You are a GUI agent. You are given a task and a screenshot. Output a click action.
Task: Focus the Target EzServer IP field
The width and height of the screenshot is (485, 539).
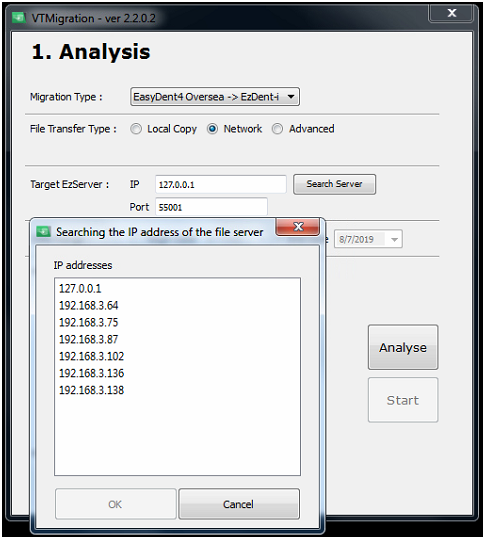221,185
